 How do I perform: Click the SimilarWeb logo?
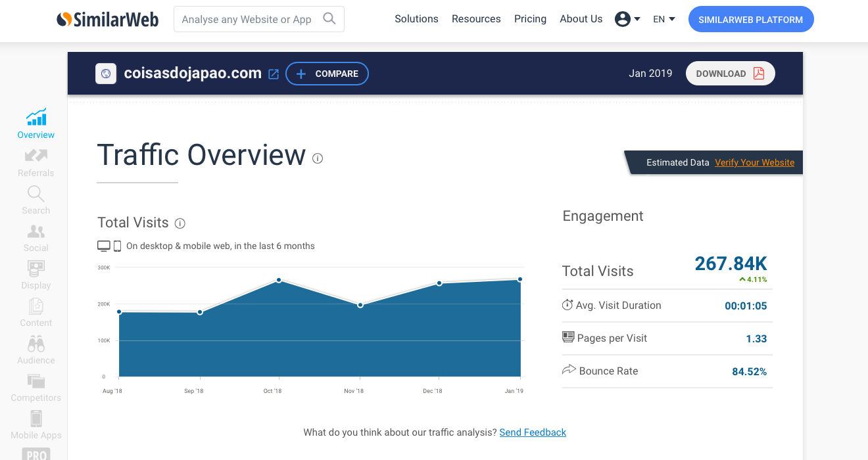107,20
